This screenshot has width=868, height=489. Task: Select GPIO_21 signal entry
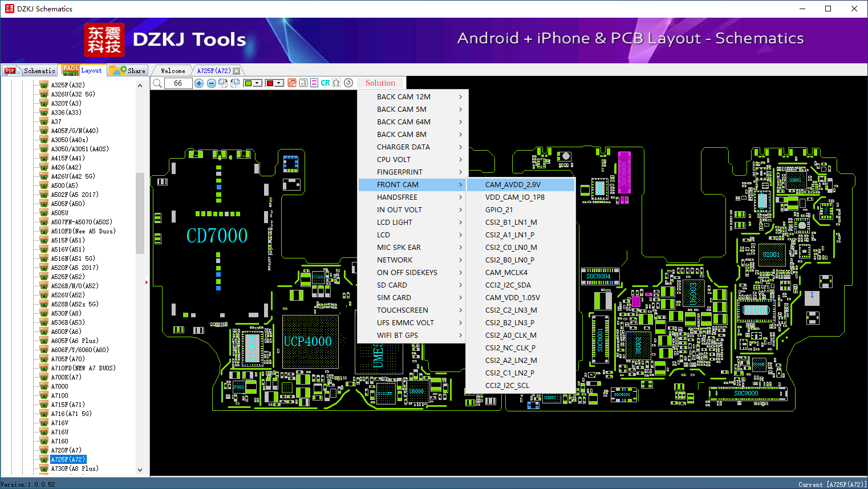521,210
